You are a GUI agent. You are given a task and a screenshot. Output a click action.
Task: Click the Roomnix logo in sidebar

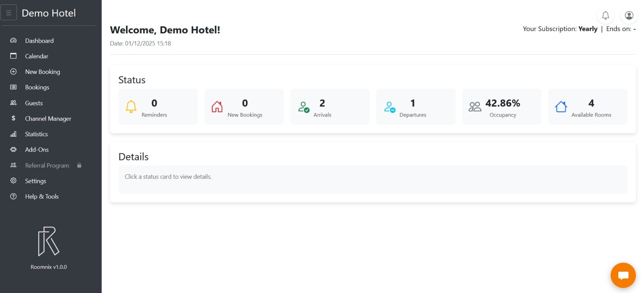pyautogui.click(x=49, y=241)
